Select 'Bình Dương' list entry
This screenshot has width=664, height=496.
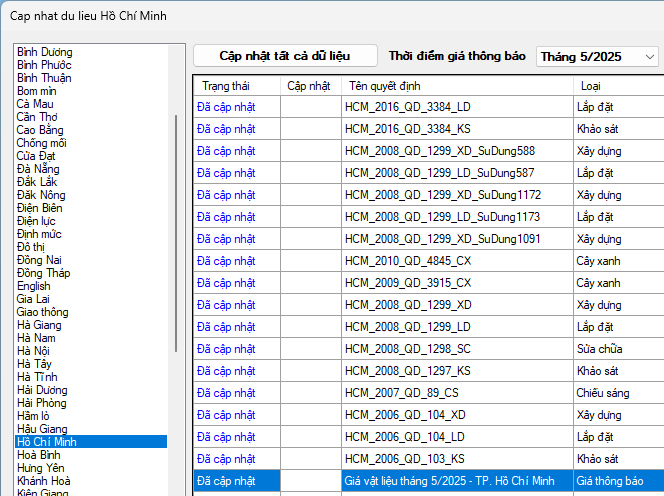click(x=44, y=52)
